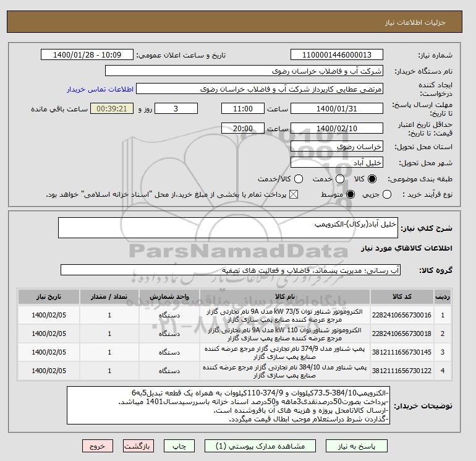The width and height of the screenshot is (476, 461).
Task: Click need date in row 1
Action: point(49,315)
